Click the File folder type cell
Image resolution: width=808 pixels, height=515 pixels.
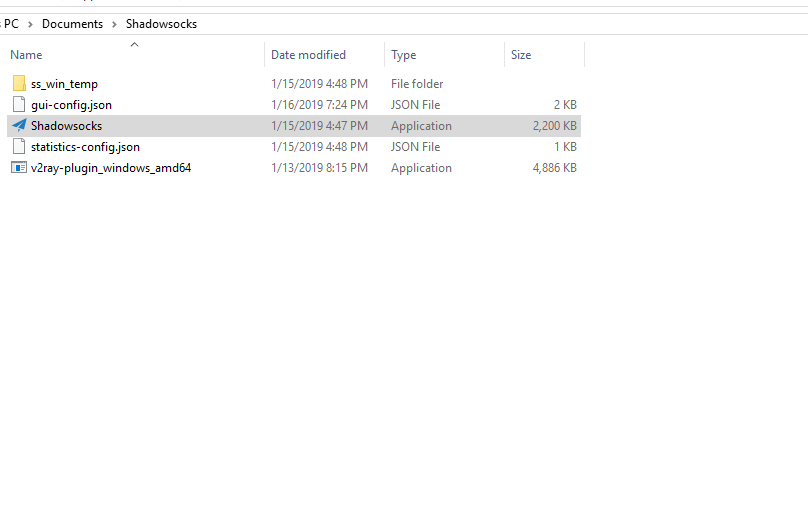[417, 84]
